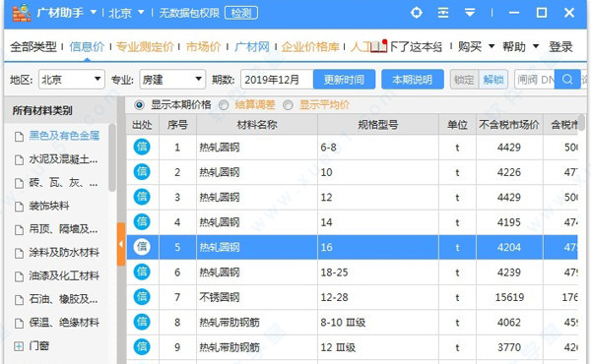Click the 检测 button in title bar
Viewport: 591px width, 364px height.
241,13
